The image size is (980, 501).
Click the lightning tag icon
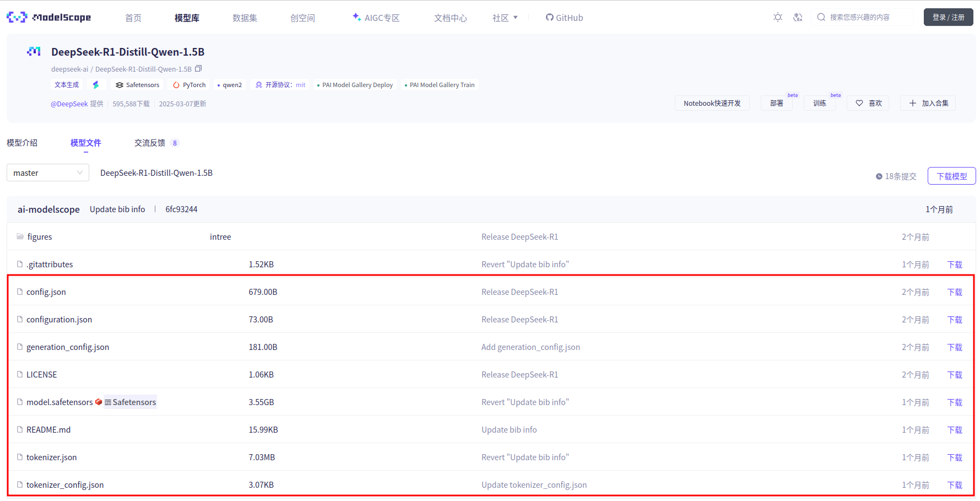(96, 85)
